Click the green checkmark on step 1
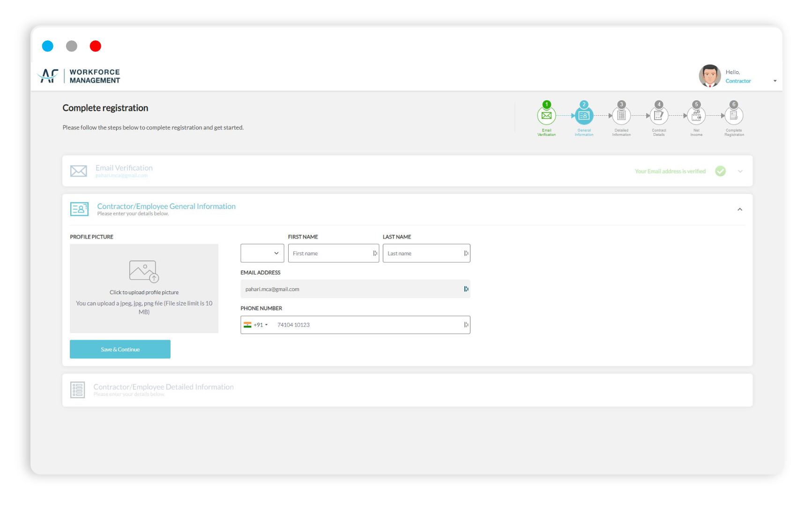Image resolution: width=812 pixels, height=506 pixels. pos(546,104)
